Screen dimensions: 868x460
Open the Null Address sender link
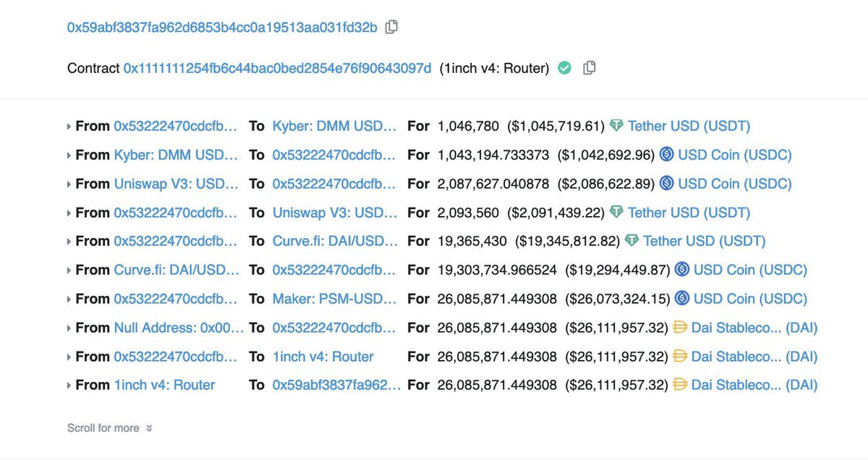pyautogui.click(x=179, y=328)
